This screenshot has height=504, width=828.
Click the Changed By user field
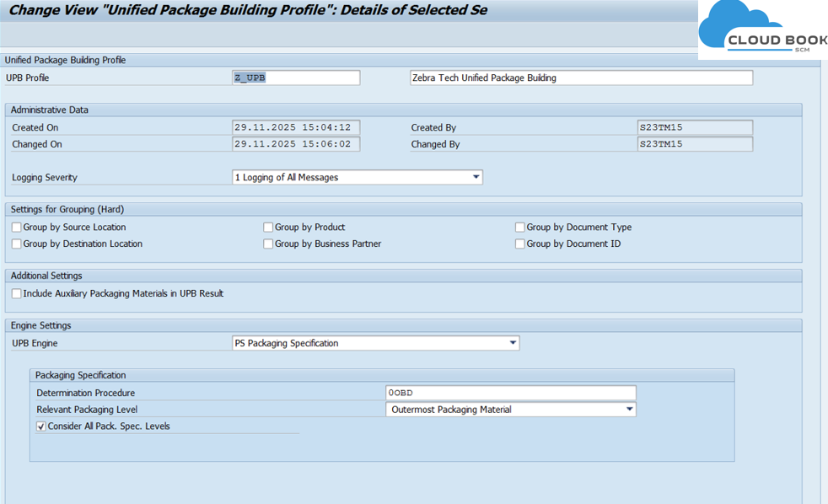pyautogui.click(x=694, y=144)
